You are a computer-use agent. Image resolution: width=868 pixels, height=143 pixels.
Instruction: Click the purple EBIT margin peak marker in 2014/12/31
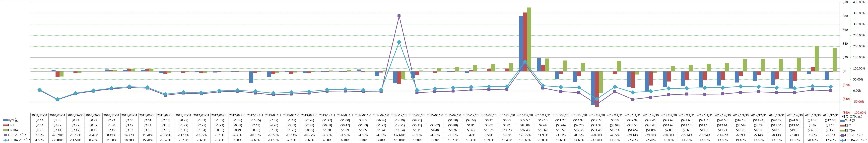point(399,16)
